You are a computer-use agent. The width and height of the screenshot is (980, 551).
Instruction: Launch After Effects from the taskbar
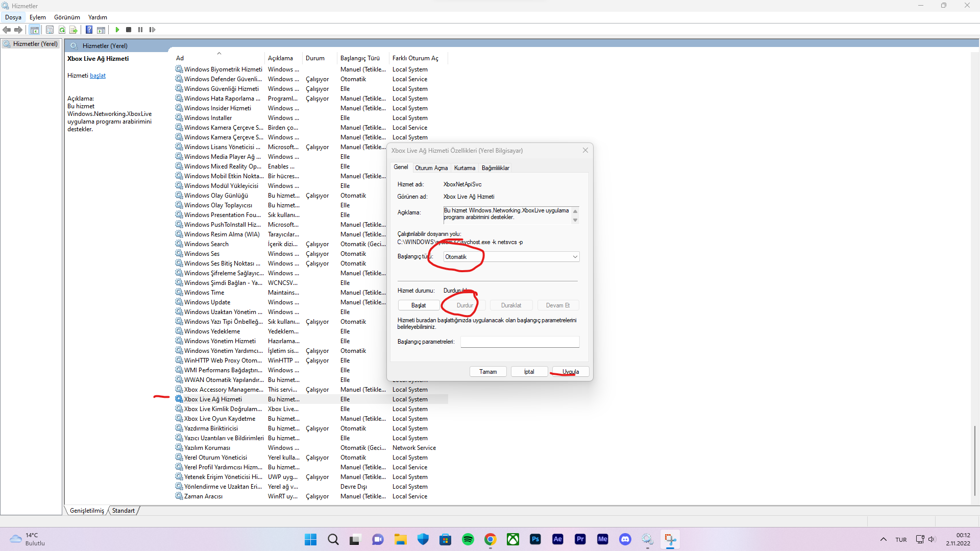click(x=558, y=539)
